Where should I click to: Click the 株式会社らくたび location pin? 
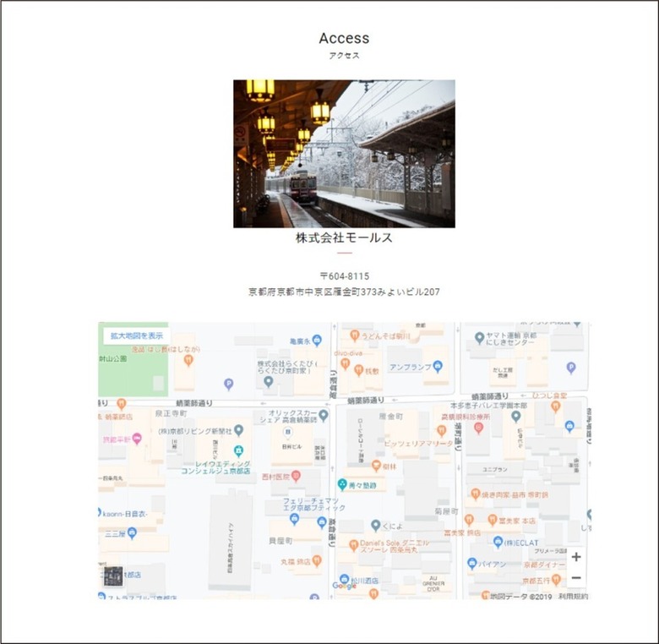(268, 381)
